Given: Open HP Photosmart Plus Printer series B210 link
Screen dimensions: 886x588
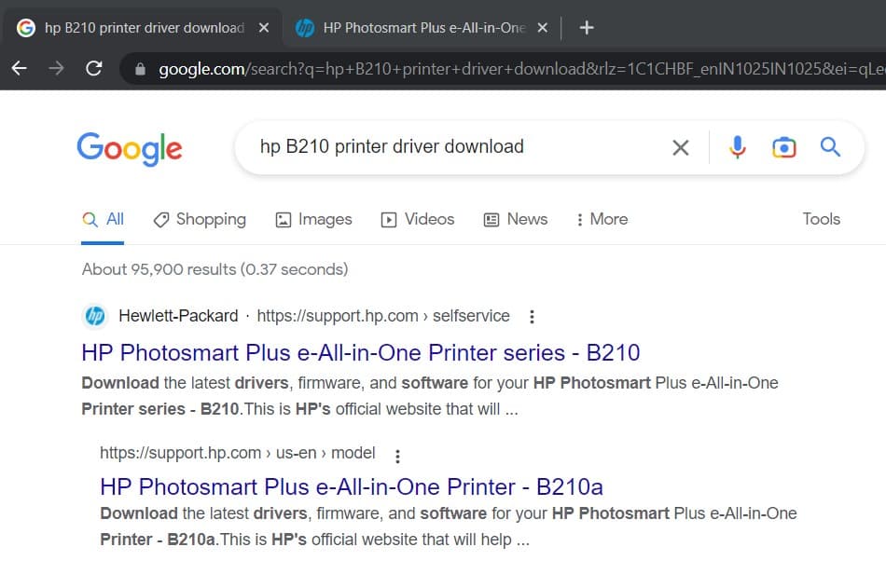Looking at the screenshot, I should click(360, 353).
